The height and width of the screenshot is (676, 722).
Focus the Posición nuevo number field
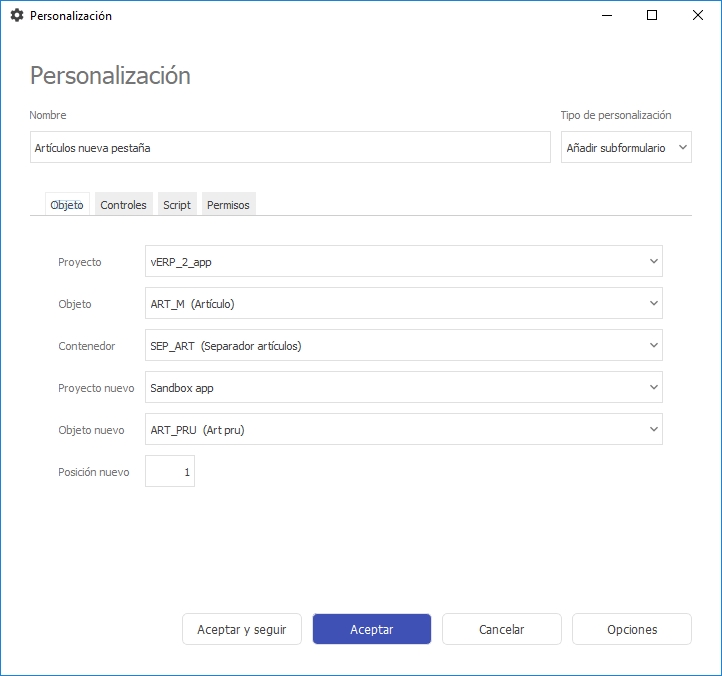coord(170,472)
